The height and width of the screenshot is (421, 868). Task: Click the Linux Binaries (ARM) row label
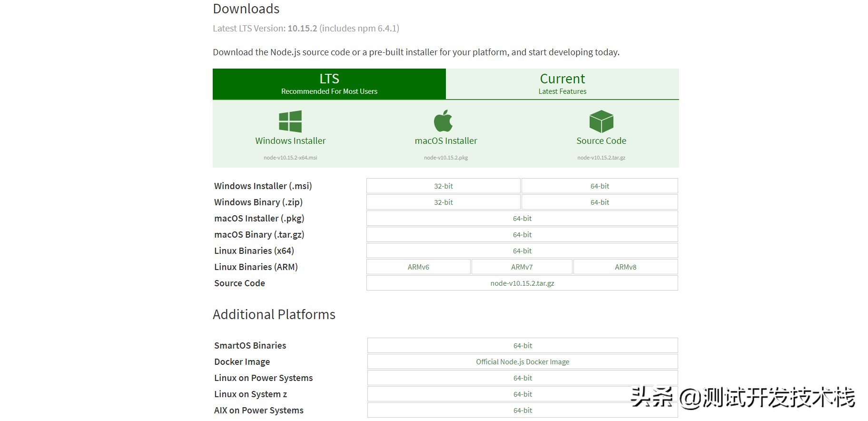tap(256, 267)
